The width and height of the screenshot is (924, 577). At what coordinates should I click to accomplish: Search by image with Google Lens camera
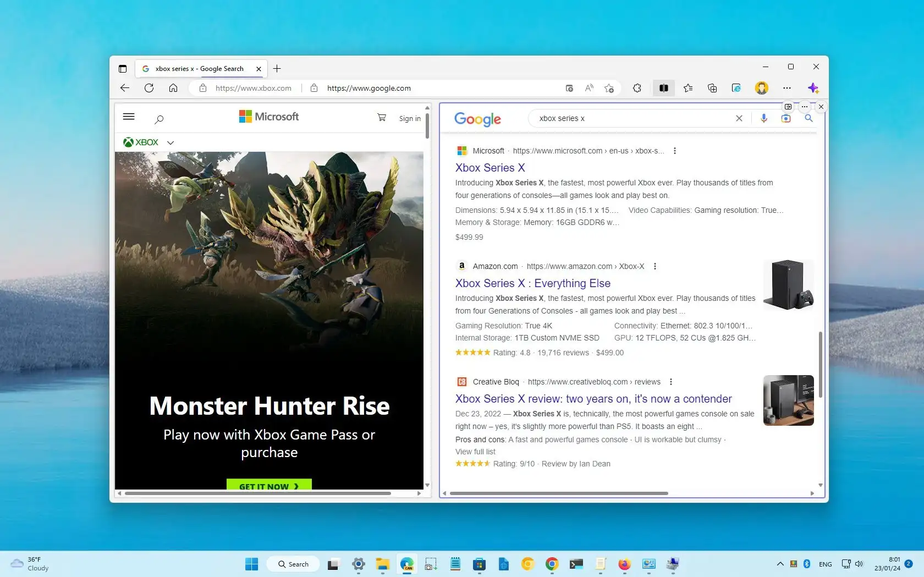coord(786,118)
